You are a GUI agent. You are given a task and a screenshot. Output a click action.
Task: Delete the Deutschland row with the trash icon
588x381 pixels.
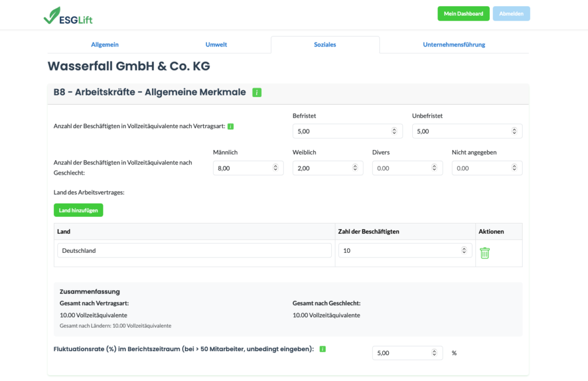click(x=485, y=253)
